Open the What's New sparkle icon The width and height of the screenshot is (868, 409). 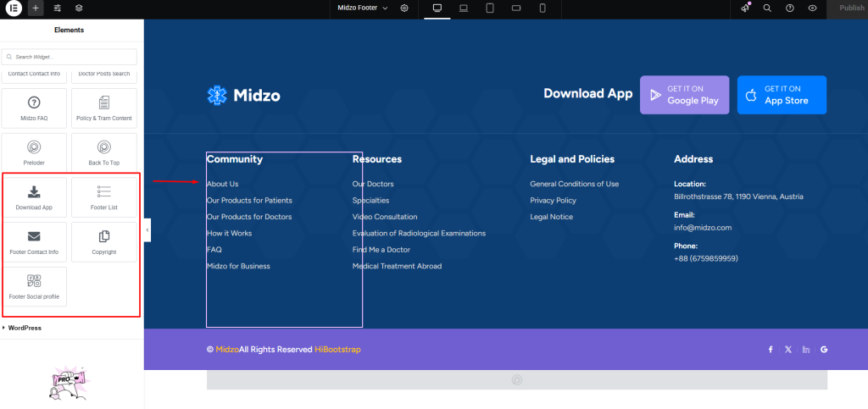point(745,8)
